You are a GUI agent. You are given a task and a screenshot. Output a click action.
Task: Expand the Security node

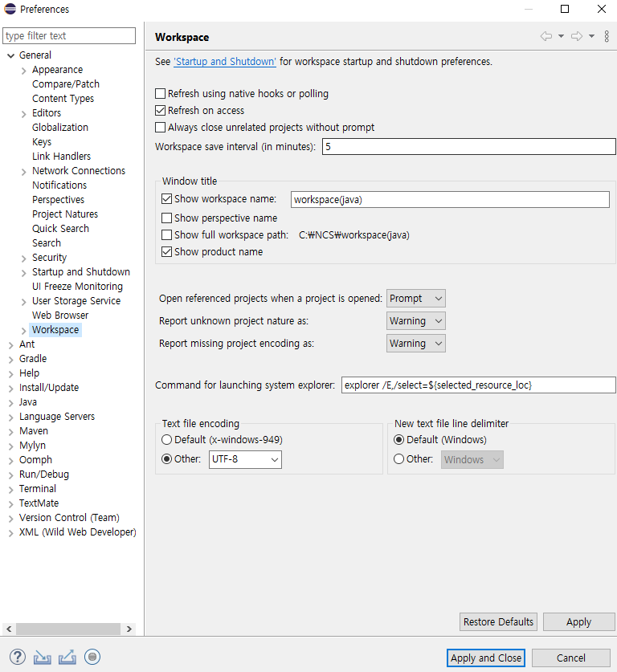click(x=24, y=258)
